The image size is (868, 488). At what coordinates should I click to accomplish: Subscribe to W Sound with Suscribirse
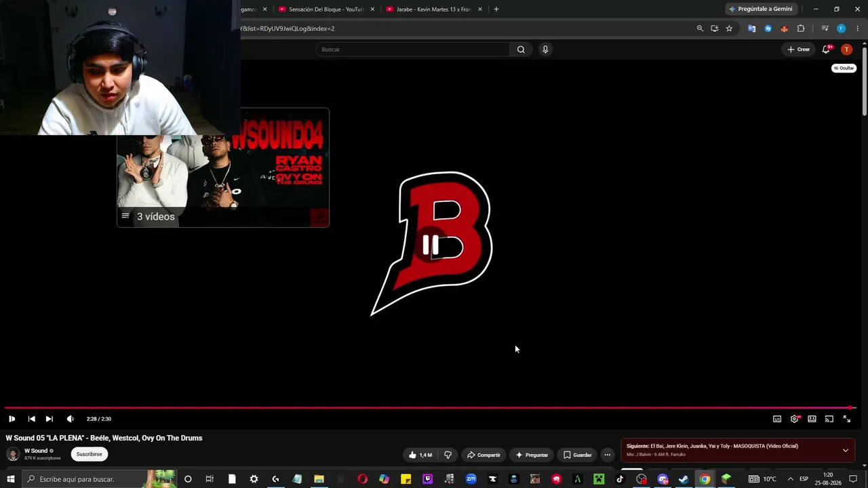[x=90, y=454]
